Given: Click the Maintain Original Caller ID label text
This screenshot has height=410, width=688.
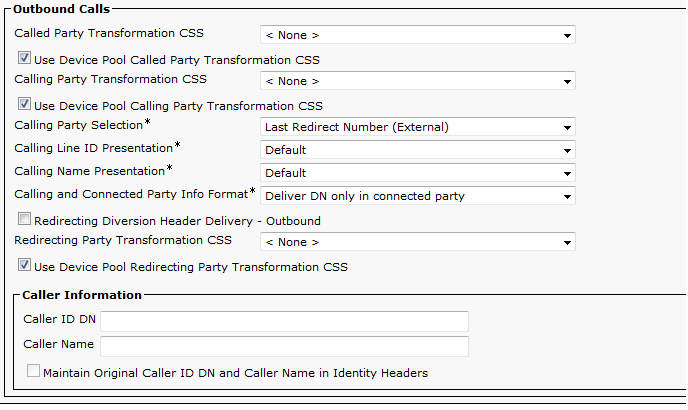Looking at the screenshot, I should pyautogui.click(x=235, y=373).
